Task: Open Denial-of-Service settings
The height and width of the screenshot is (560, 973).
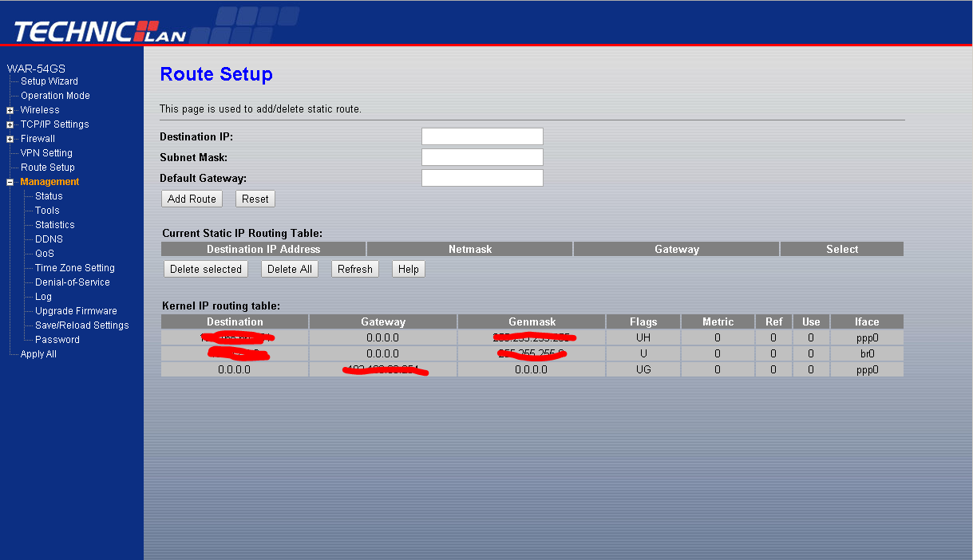Action: click(x=73, y=282)
